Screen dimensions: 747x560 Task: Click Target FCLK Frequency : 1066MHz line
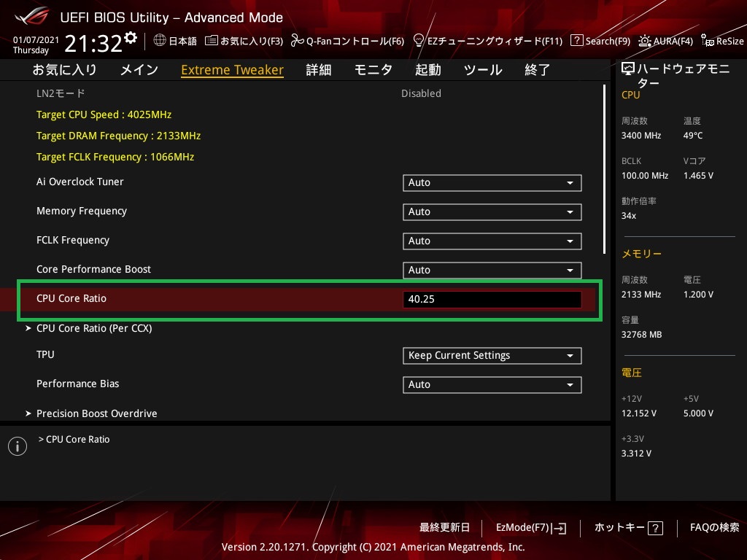(115, 157)
